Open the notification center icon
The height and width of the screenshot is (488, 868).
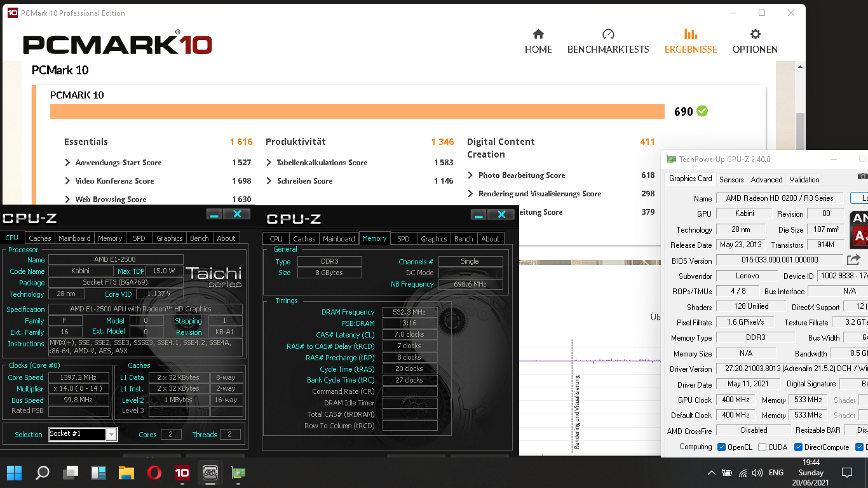[x=847, y=473]
